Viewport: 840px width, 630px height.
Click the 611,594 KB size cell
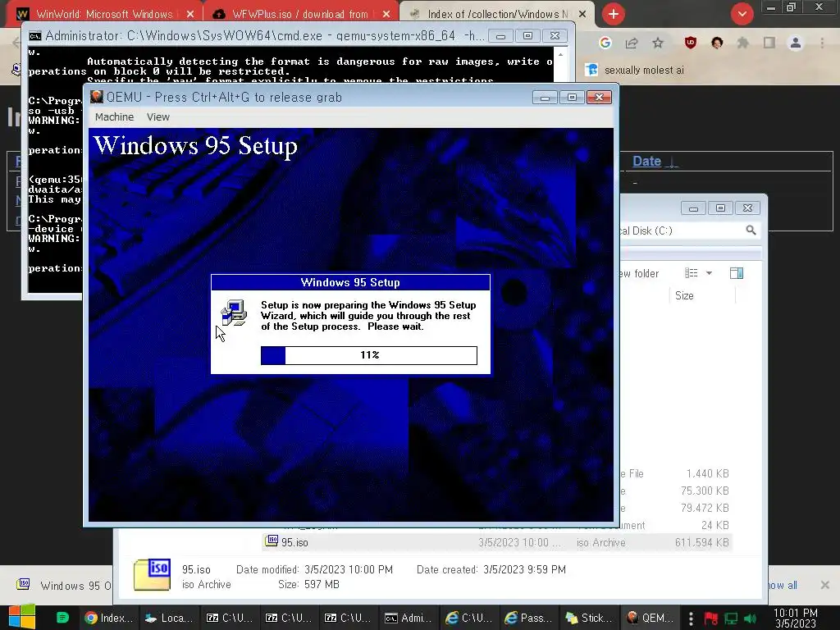tap(702, 543)
